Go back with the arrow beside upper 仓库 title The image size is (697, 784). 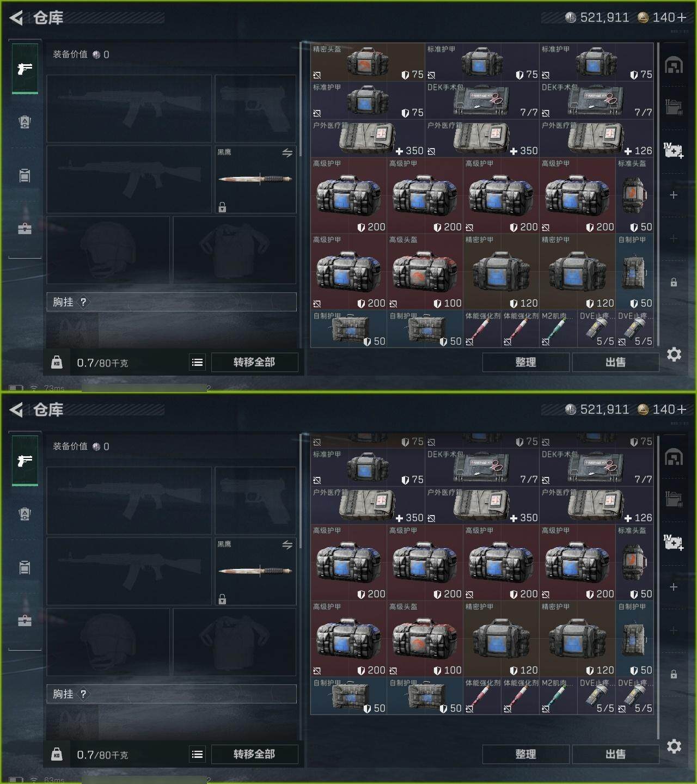click(x=16, y=18)
